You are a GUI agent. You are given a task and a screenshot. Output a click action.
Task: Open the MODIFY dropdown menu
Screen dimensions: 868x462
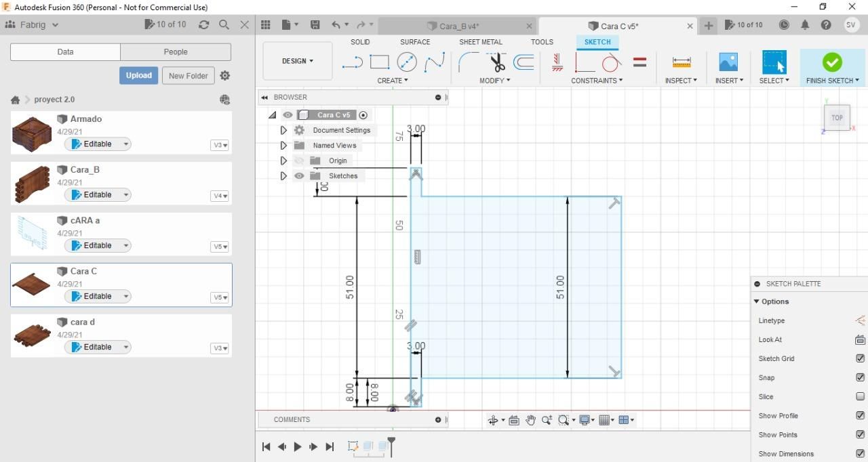494,81
